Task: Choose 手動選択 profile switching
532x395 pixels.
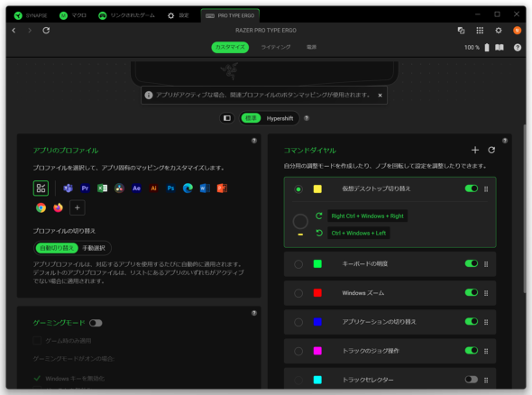Action: 94,248
